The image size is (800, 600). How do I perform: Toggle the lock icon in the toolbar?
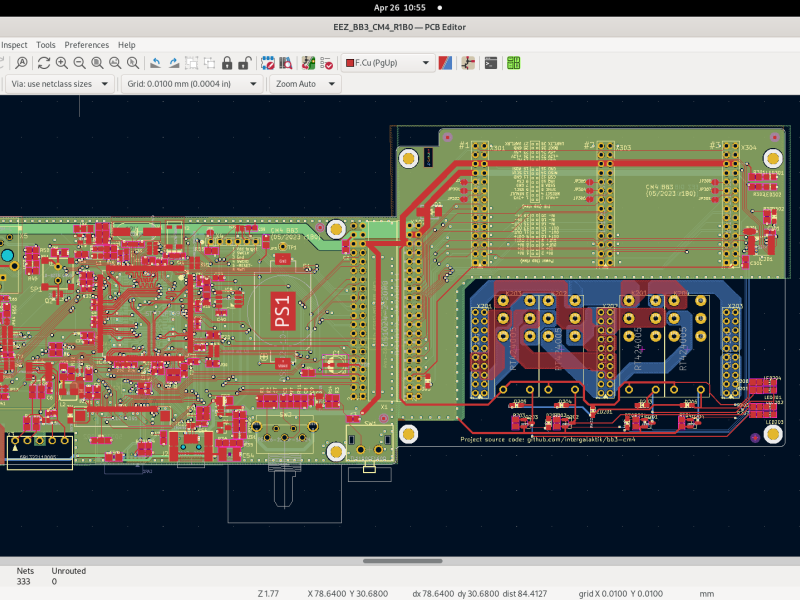click(x=227, y=63)
